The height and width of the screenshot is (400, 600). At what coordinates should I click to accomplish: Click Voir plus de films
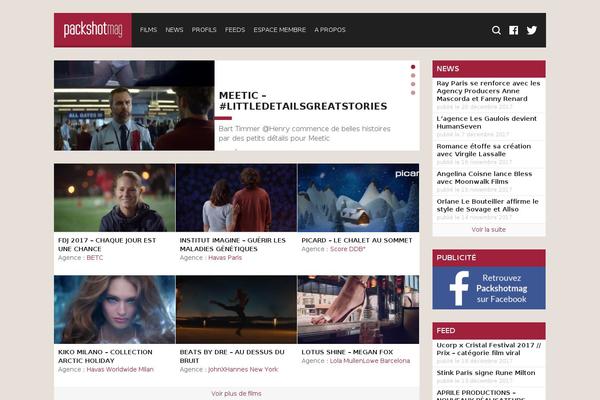[x=236, y=393]
